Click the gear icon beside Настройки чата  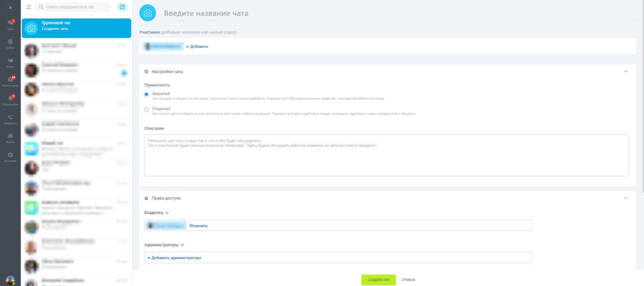click(146, 72)
